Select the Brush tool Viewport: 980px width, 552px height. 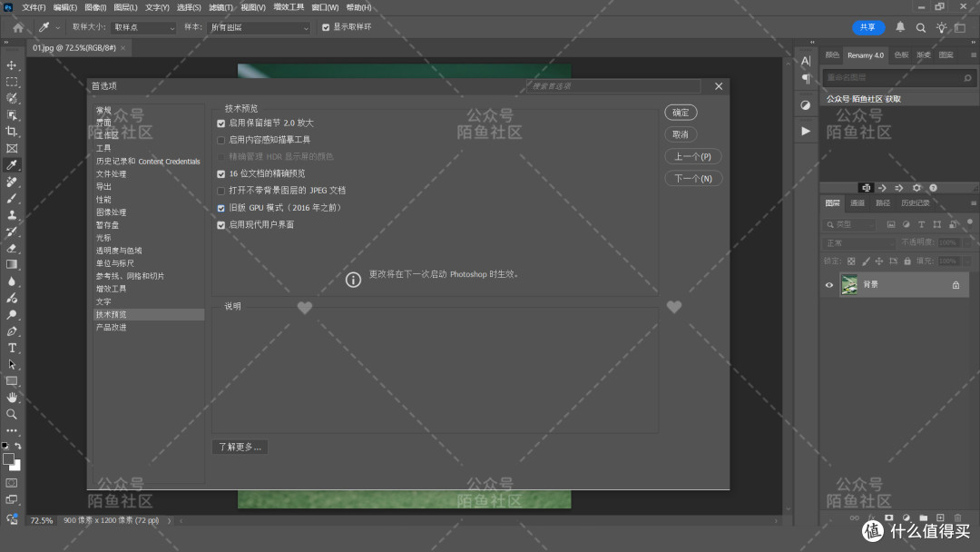[11, 198]
